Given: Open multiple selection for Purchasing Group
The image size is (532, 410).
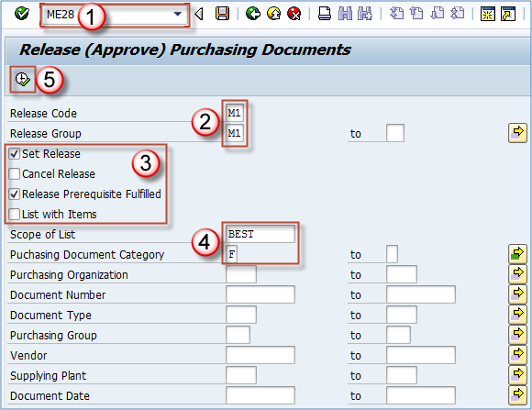Looking at the screenshot, I should tap(517, 335).
